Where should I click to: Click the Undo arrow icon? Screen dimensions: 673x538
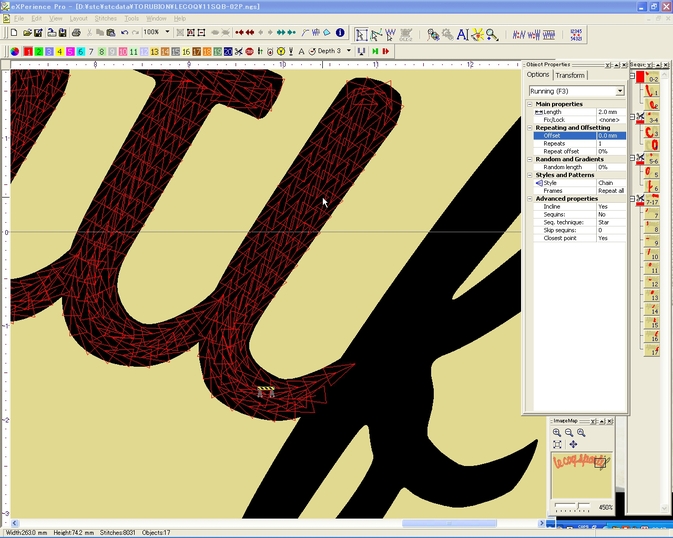click(124, 33)
